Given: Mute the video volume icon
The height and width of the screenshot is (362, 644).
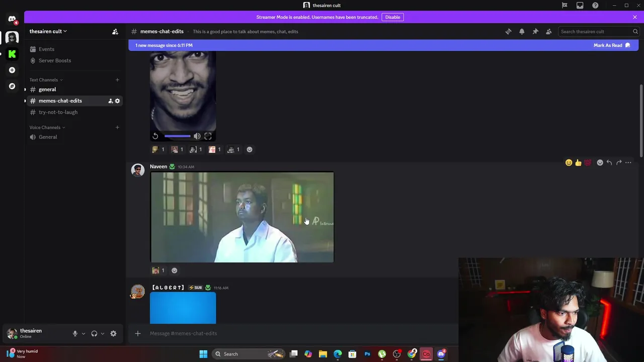Looking at the screenshot, I should tap(197, 136).
